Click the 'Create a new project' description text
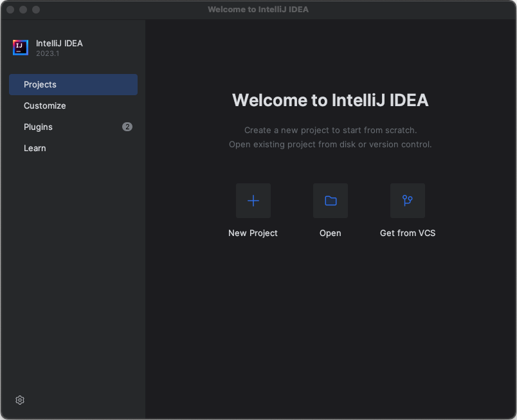The image size is (517, 420). coord(331,130)
